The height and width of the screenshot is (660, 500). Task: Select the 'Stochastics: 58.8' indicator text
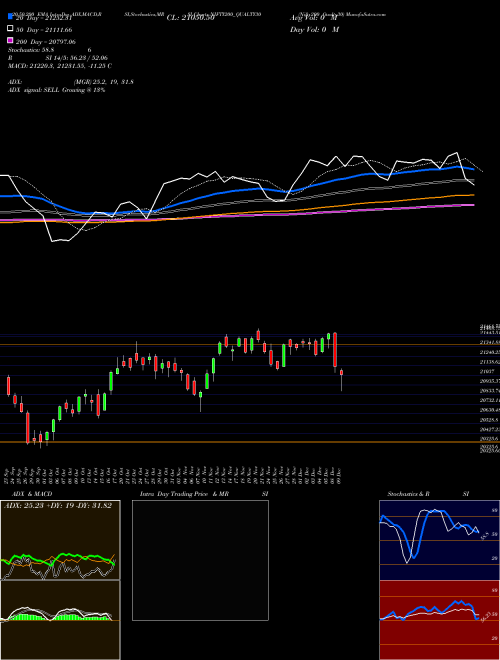pyautogui.click(x=31, y=50)
